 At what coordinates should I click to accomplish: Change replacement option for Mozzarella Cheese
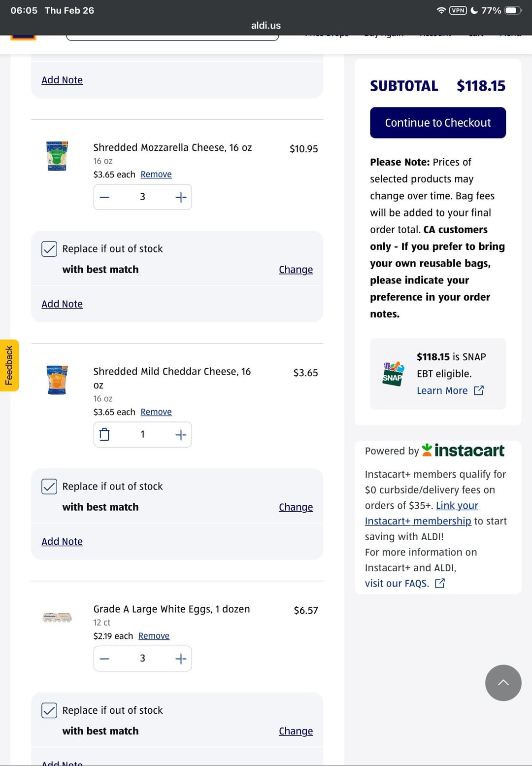click(296, 270)
